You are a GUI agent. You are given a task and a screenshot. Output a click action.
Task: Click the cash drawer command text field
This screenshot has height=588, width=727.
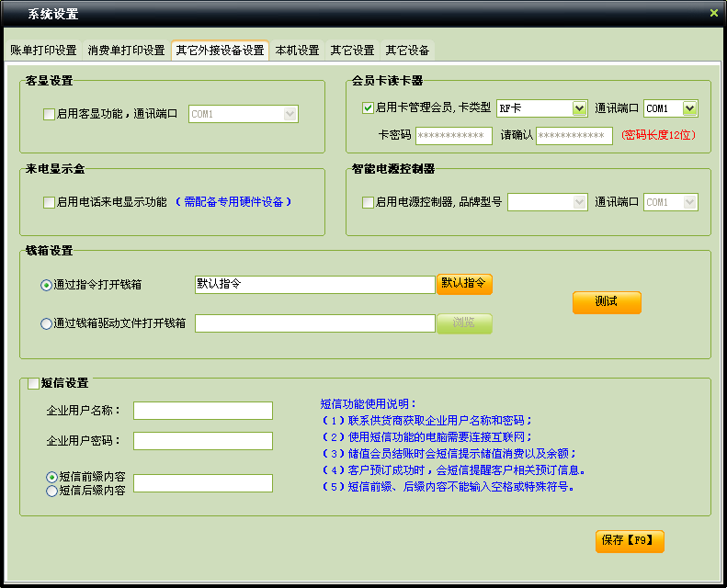click(315, 285)
